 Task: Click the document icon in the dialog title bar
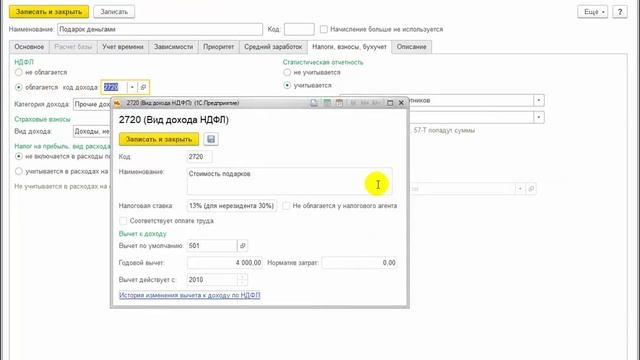314,103
